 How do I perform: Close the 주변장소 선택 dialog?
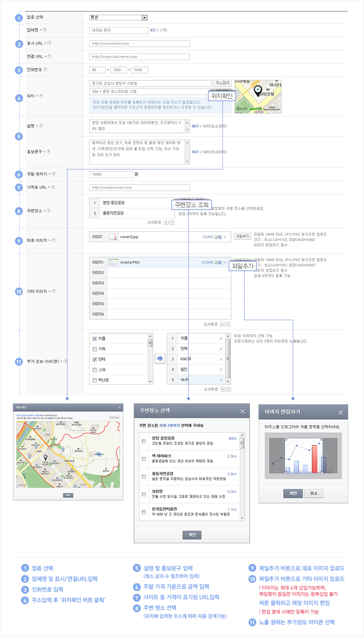242,411
